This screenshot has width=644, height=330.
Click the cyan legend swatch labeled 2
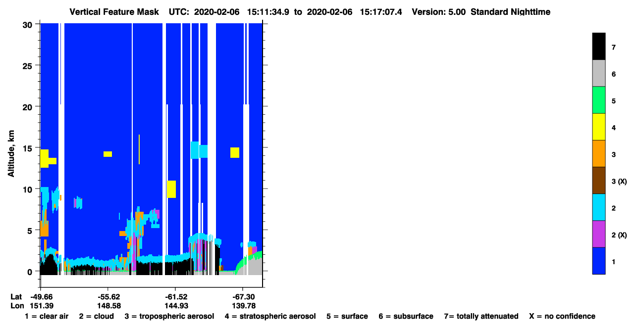point(598,207)
